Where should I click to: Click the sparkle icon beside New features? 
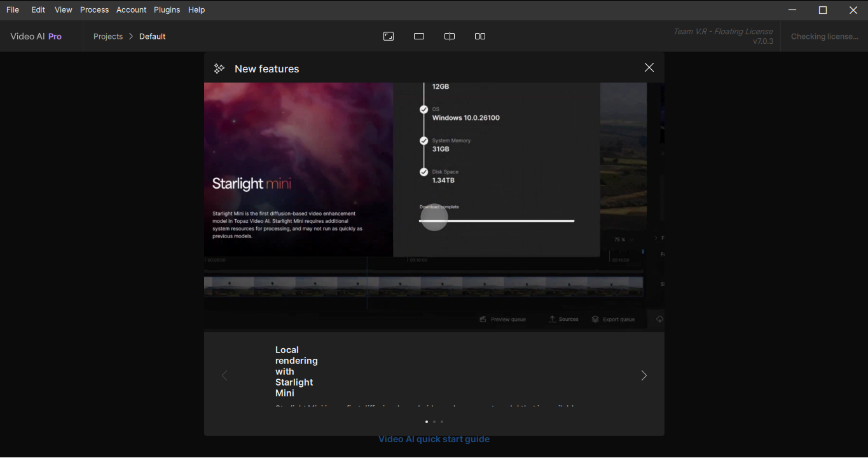pyautogui.click(x=219, y=69)
